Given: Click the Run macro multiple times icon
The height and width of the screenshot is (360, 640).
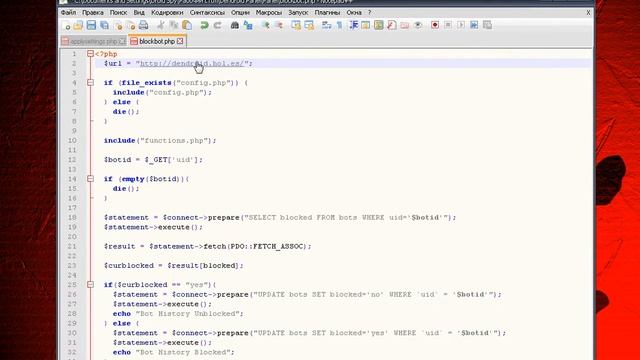Looking at the screenshot, I should click(474, 25).
